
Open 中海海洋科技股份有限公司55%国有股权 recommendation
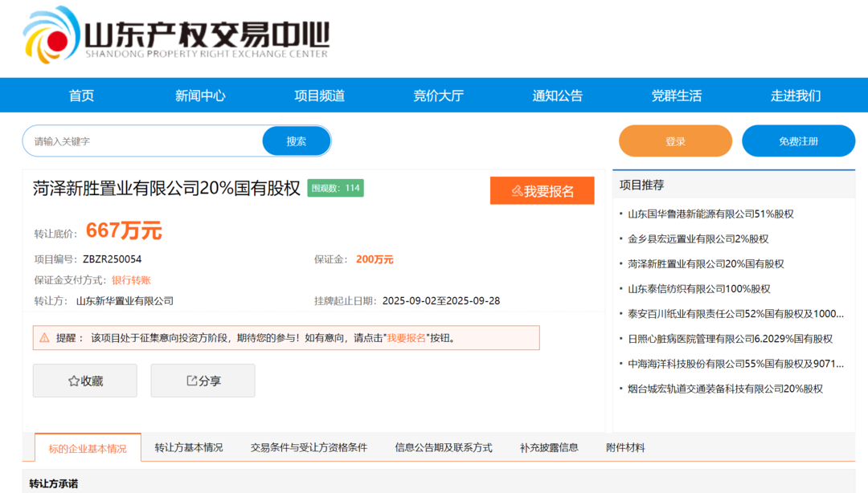pyautogui.click(x=735, y=364)
